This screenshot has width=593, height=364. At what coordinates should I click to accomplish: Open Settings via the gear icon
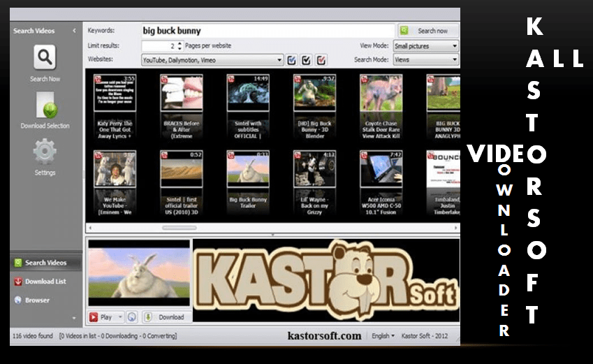[45, 152]
